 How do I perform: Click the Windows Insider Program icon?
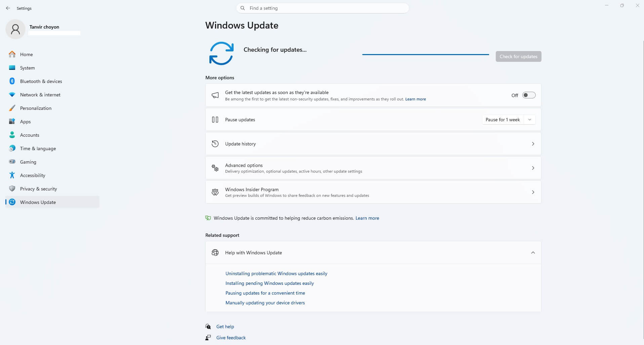tap(215, 192)
